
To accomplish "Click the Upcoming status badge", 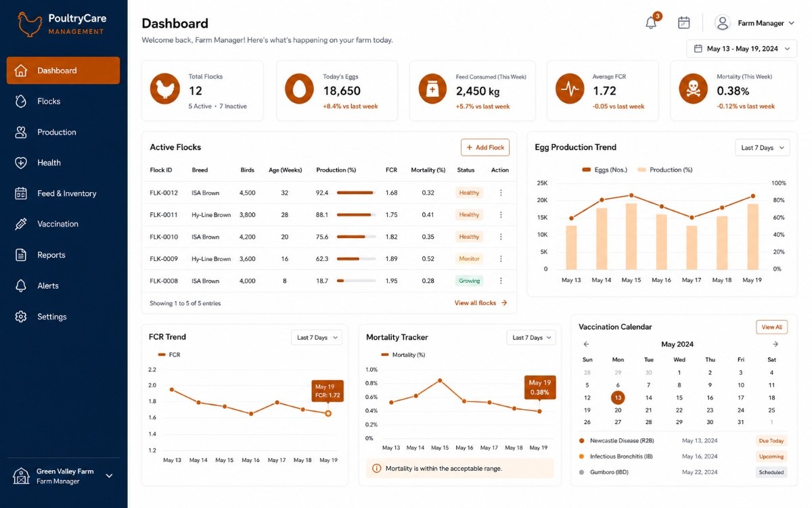I will click(771, 457).
